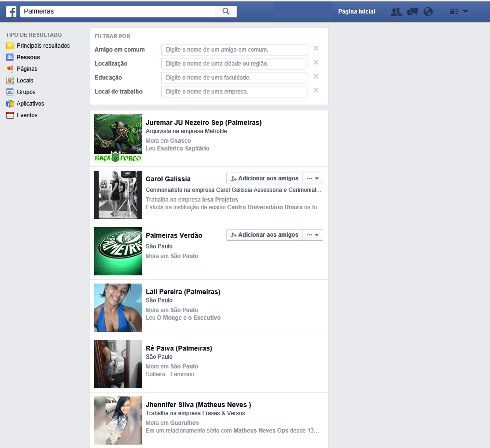Select Pessoas result type
Screen dimensions: 490x448
tap(28, 57)
